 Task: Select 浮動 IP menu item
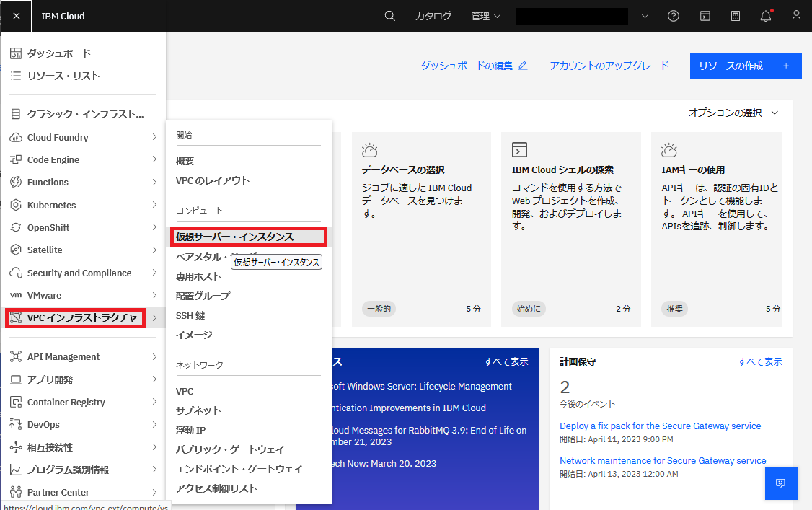(x=190, y=430)
